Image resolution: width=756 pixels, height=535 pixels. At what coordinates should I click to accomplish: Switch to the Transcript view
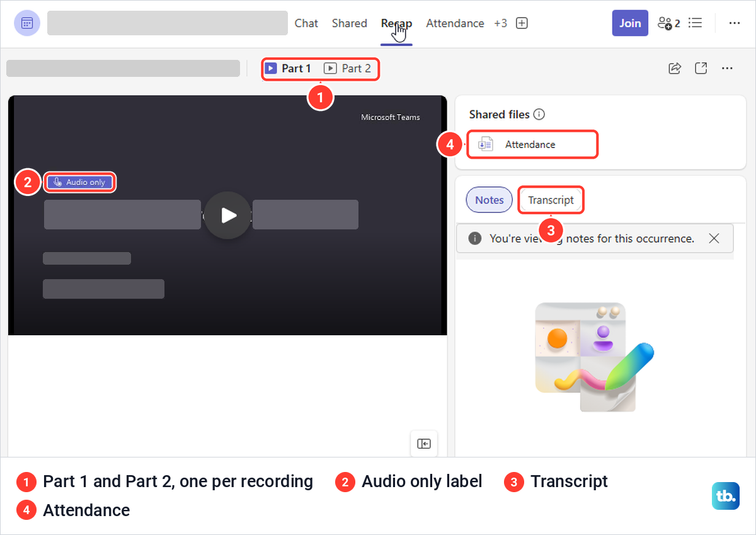click(x=551, y=200)
